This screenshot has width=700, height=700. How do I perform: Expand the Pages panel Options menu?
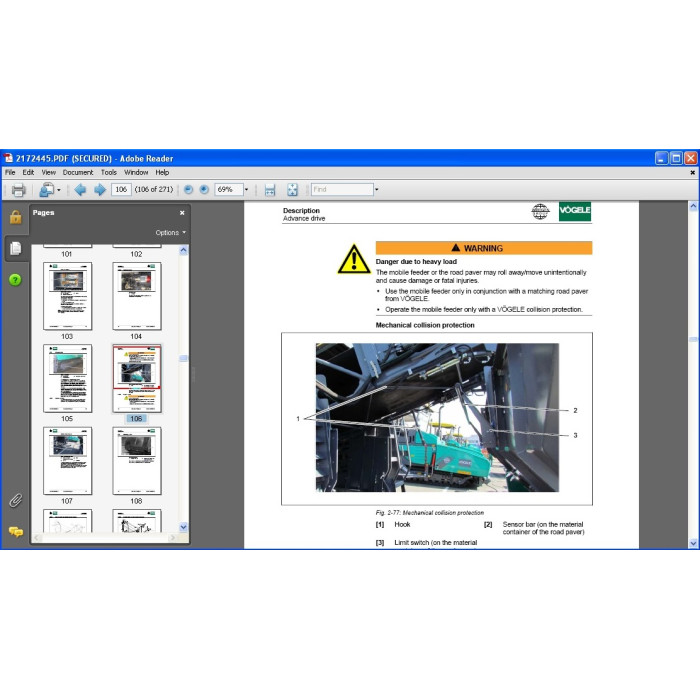pyautogui.click(x=171, y=233)
